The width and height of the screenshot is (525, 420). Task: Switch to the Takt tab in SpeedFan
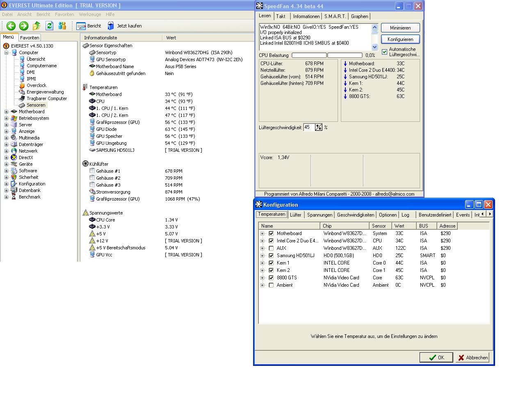tap(281, 16)
